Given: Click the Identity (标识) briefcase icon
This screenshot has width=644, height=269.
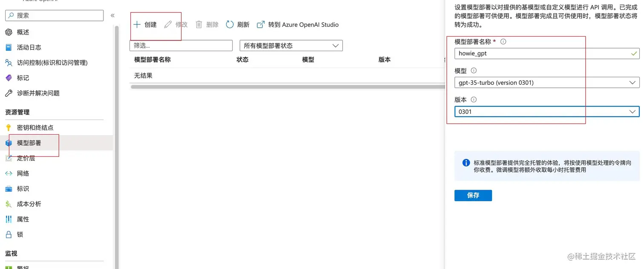Looking at the screenshot, I should pos(9,189).
